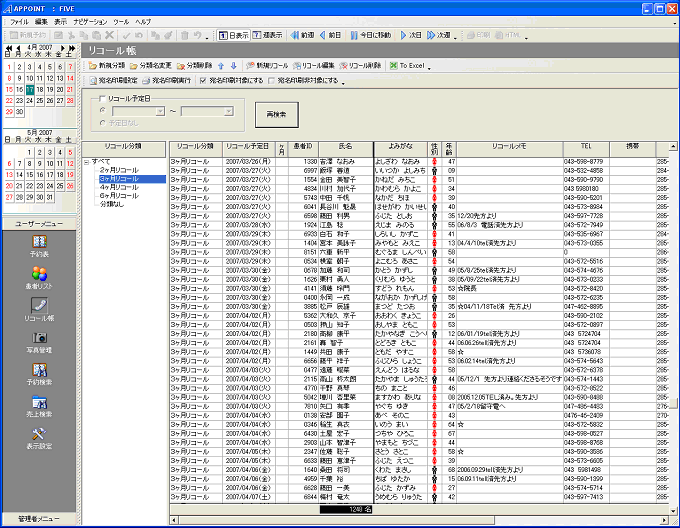Open start date dropdown
The width and height of the screenshot is (680, 528).
click(160, 111)
